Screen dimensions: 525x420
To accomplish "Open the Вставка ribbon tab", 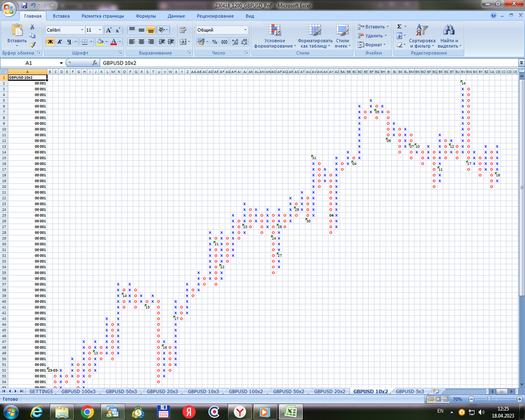I will click(61, 16).
